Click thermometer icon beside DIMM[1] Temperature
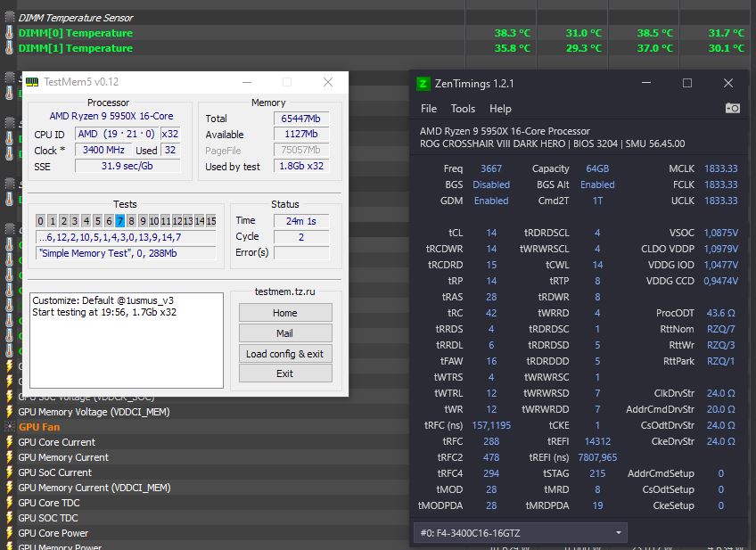This screenshot has width=756, height=550. (x=9, y=48)
